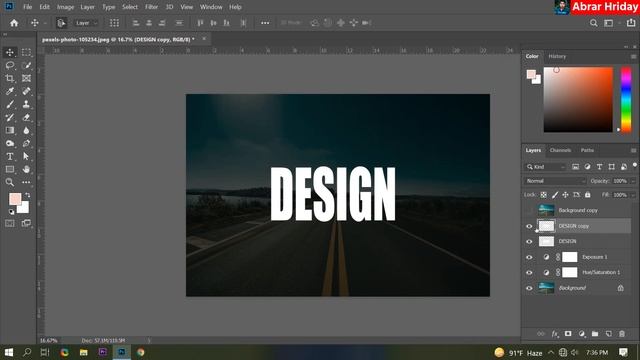The width and height of the screenshot is (640, 360).
Task: Select the Move tool in the toolbox
Action: click(10, 52)
